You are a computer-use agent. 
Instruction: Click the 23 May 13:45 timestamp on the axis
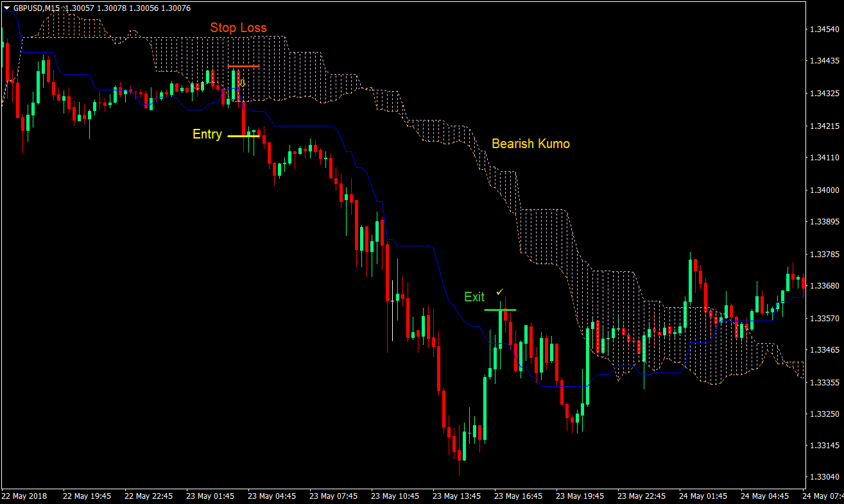[457, 496]
